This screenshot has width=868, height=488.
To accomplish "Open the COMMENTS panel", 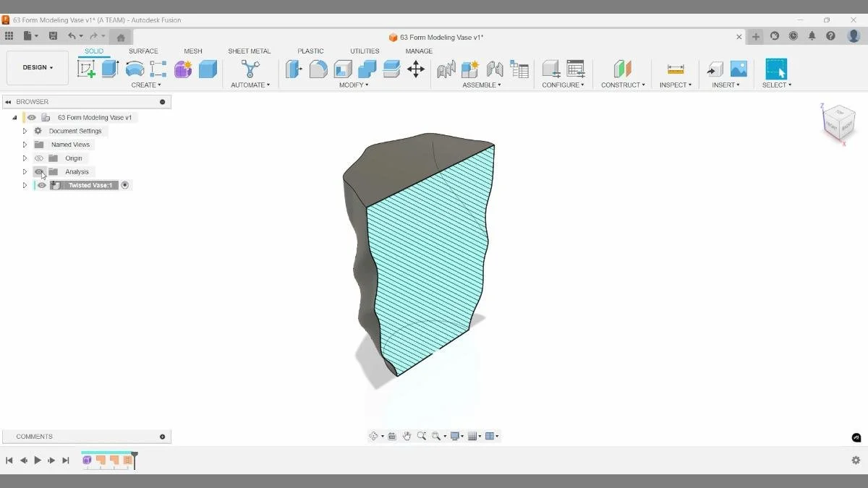I will (33, 436).
